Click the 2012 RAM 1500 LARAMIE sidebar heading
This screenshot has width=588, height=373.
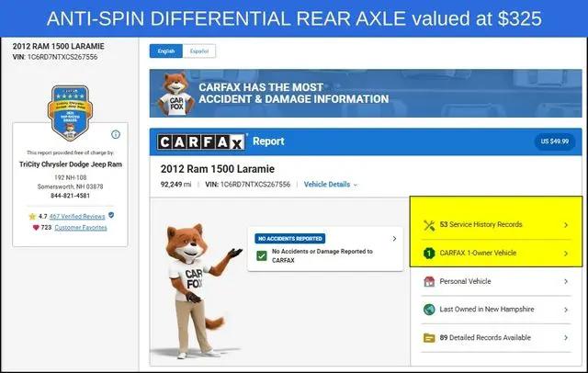pos(59,46)
